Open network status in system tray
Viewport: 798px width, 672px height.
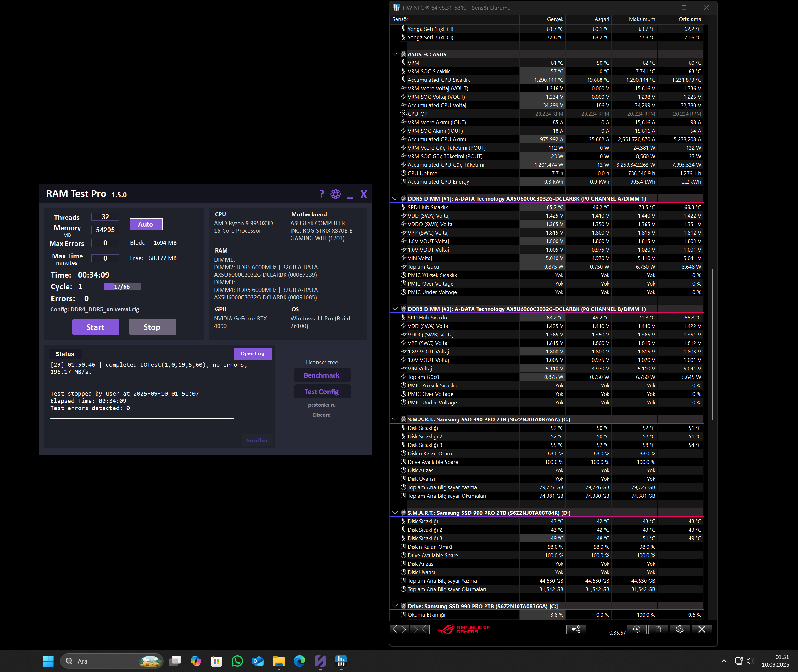pos(739,661)
